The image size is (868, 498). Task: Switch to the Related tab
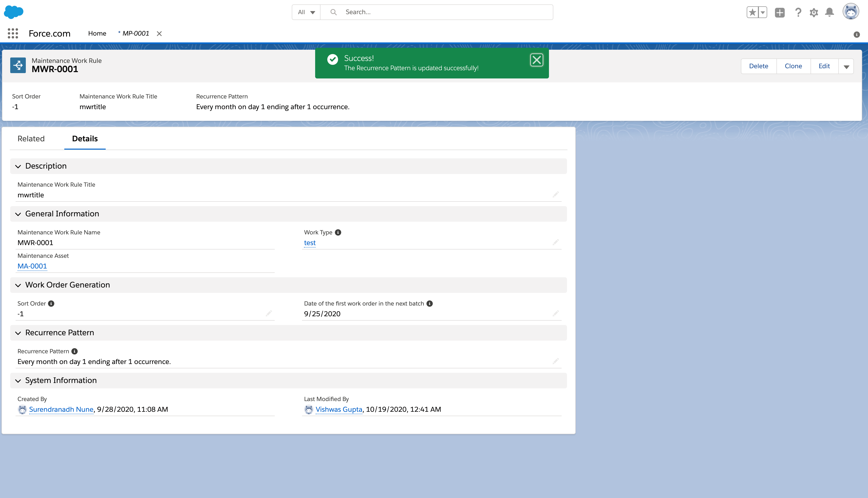31,139
